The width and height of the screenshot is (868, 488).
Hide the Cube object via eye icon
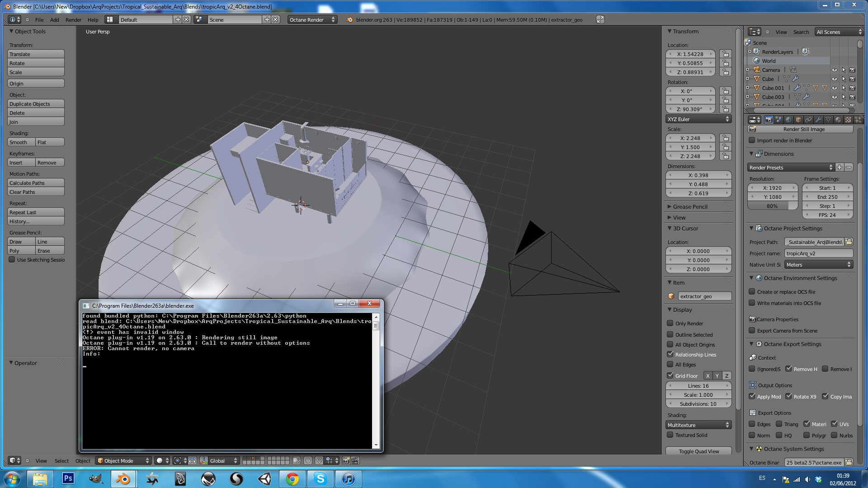(x=834, y=79)
